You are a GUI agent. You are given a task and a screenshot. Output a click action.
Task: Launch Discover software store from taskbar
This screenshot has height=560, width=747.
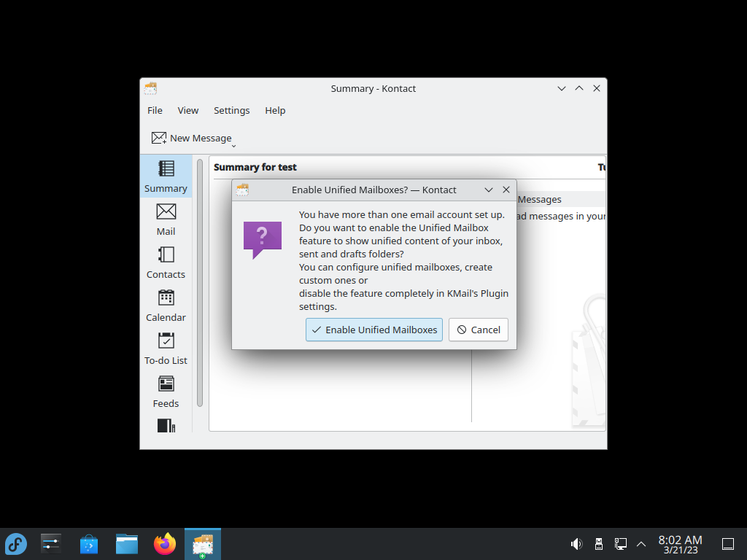88,544
